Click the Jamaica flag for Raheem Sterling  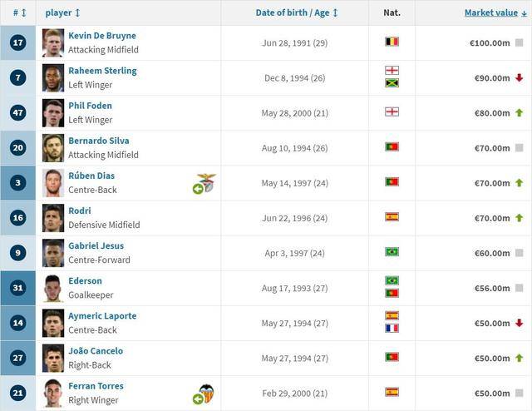pyautogui.click(x=392, y=83)
